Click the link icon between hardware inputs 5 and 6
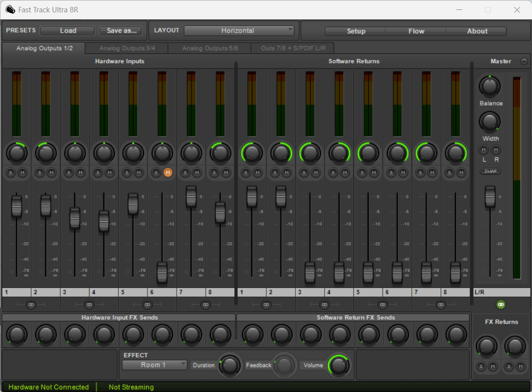The width and height of the screenshot is (532, 392). click(x=147, y=304)
